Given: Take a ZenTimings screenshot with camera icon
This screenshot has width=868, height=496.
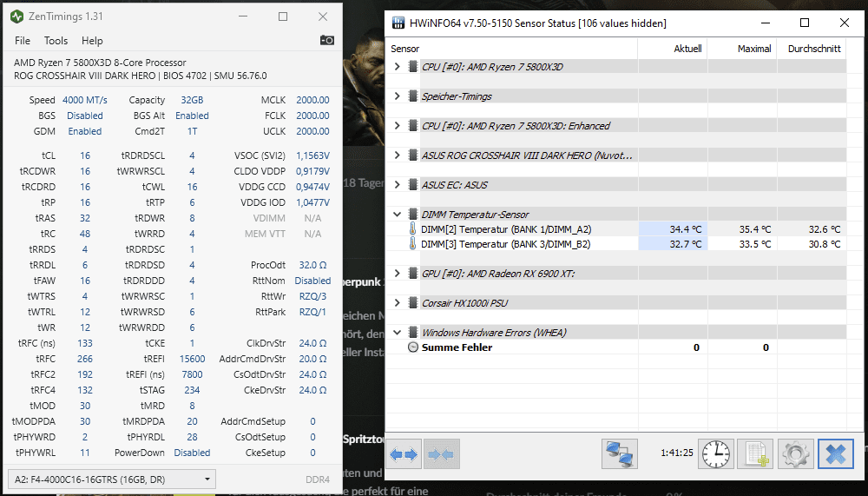Looking at the screenshot, I should click(x=326, y=41).
